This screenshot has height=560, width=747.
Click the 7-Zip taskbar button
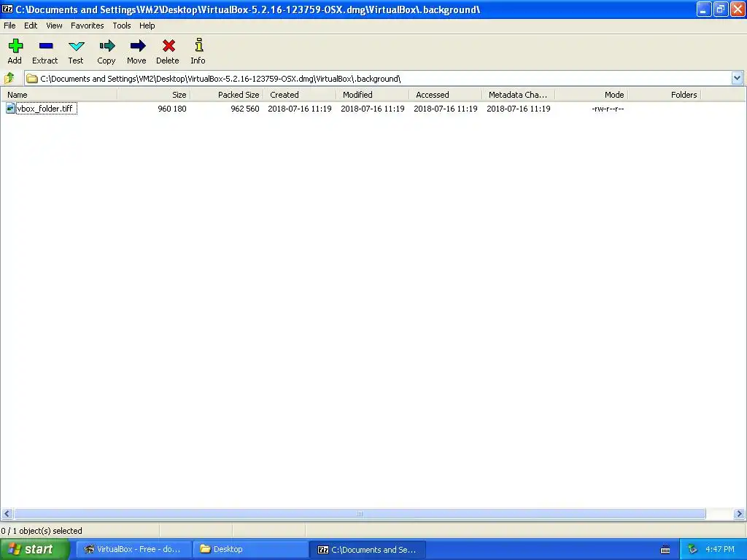368,550
